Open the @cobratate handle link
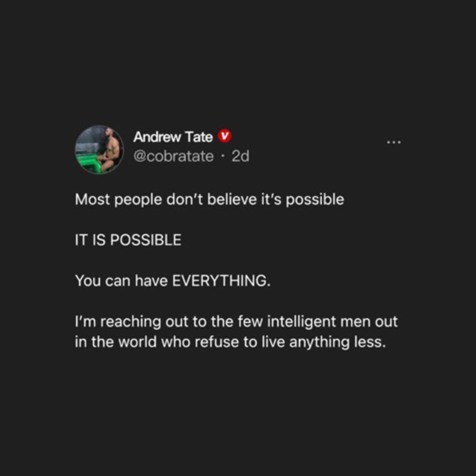 pos(174,156)
